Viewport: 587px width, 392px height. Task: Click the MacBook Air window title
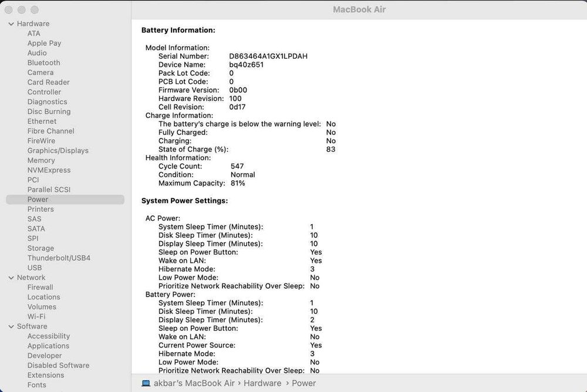[x=359, y=10]
